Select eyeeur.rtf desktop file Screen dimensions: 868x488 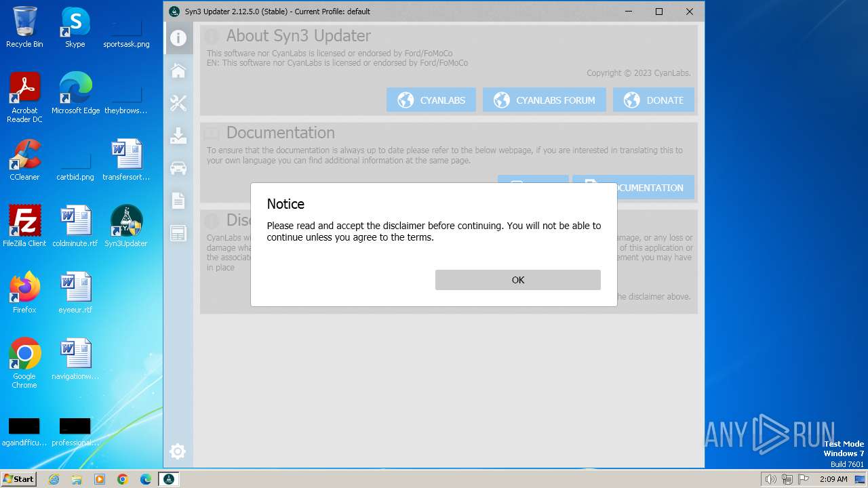pos(75,293)
